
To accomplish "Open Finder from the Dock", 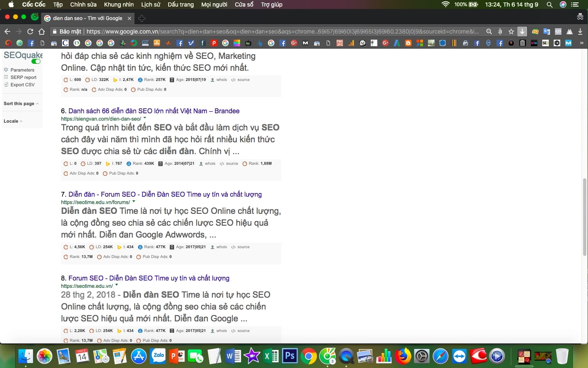I will 26,356.
